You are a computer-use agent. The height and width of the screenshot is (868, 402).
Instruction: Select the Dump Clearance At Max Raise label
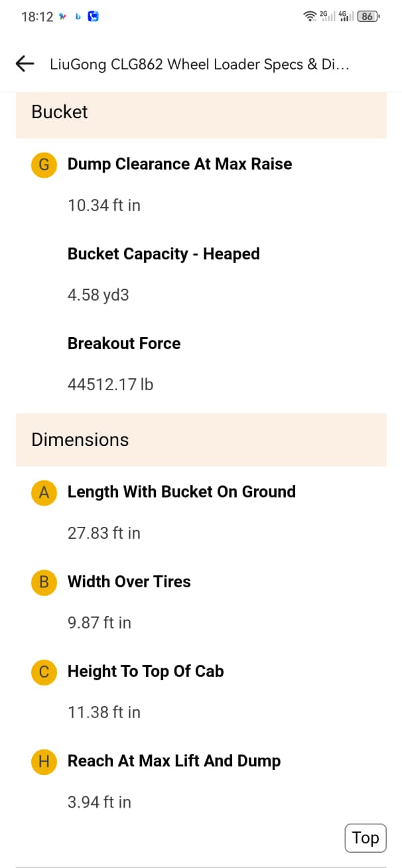[180, 164]
